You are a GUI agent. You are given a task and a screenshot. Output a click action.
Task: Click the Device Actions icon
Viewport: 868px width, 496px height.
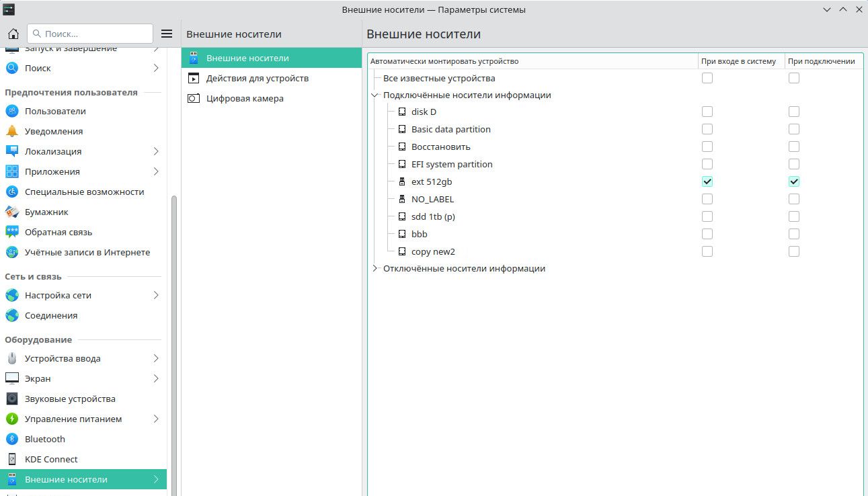click(194, 78)
